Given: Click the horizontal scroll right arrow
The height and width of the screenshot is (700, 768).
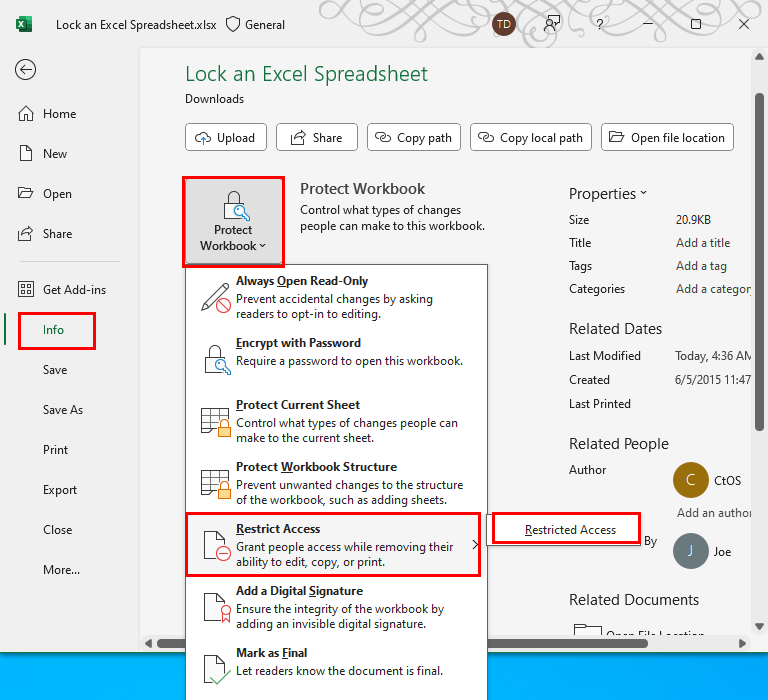Looking at the screenshot, I should pyautogui.click(x=742, y=643).
